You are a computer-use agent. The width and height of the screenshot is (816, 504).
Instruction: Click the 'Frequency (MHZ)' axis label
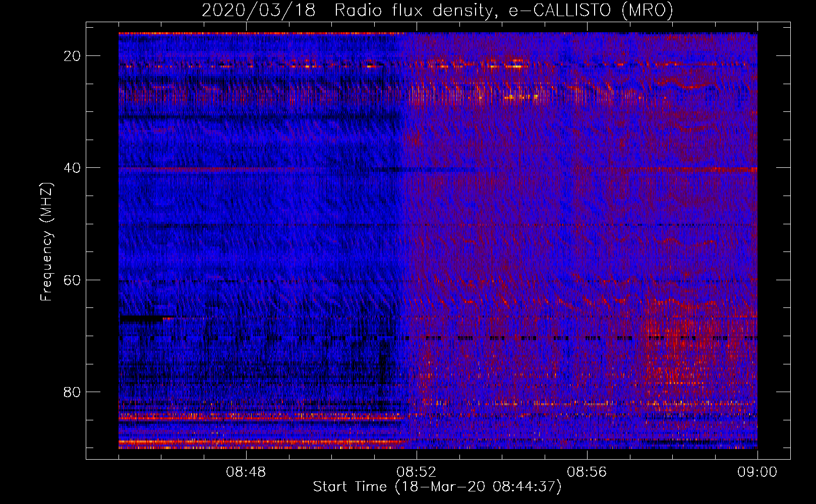[46, 242]
